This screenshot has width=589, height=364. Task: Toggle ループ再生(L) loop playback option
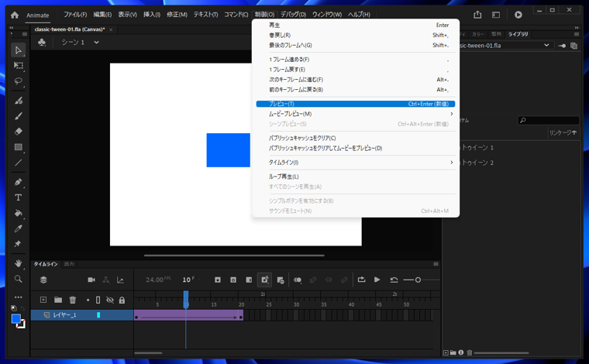point(284,177)
